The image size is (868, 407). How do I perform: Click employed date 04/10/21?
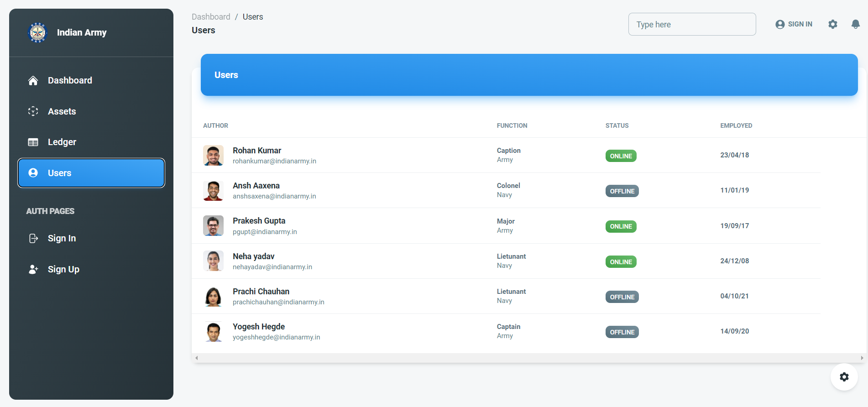tap(735, 296)
